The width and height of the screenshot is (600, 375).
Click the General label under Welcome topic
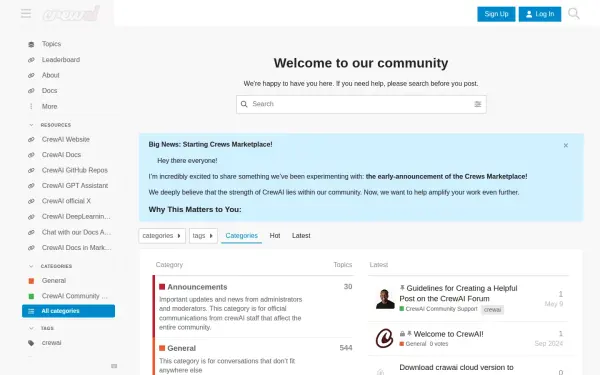tap(412, 344)
